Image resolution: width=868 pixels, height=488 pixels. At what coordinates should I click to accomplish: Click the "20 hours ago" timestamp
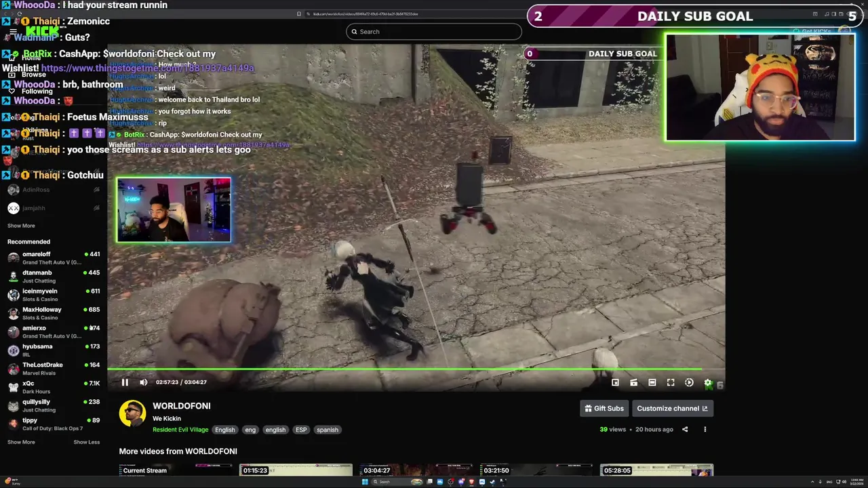pyautogui.click(x=654, y=429)
